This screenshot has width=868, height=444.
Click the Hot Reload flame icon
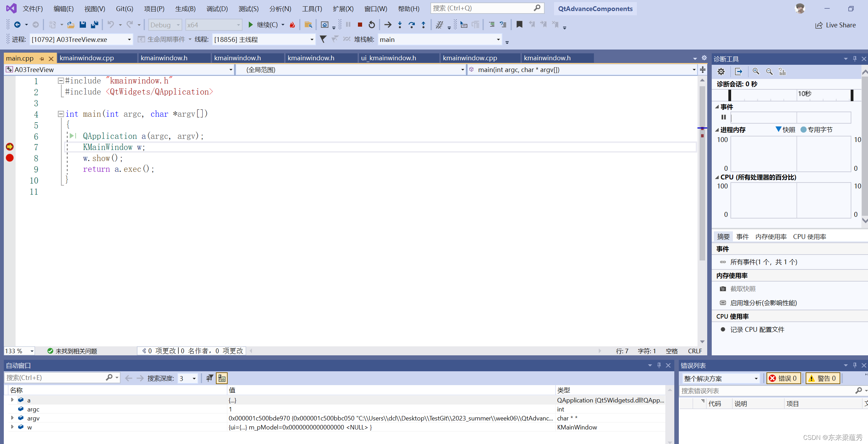292,25
